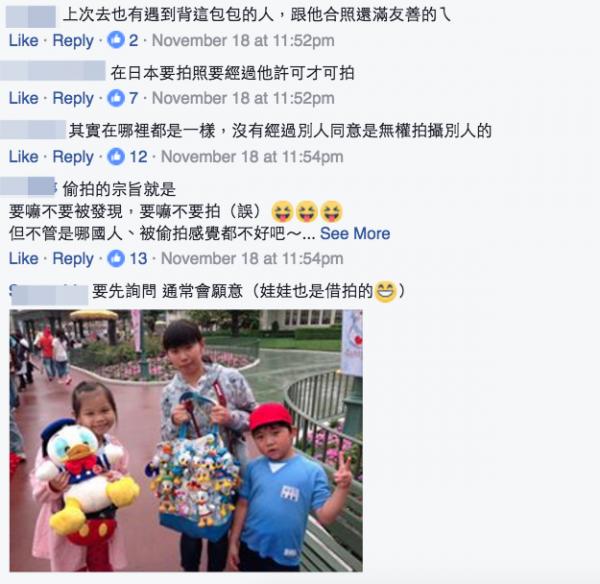Viewport: 600px width, 584px height.
Task: Reply to the comment with 12 likes
Action: (x=73, y=157)
